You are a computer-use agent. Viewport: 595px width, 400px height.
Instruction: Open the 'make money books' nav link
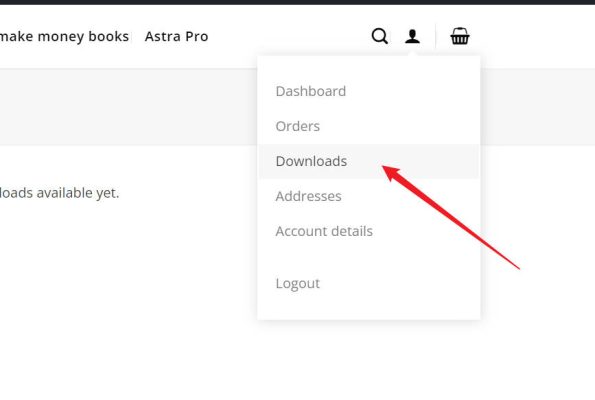click(x=64, y=36)
